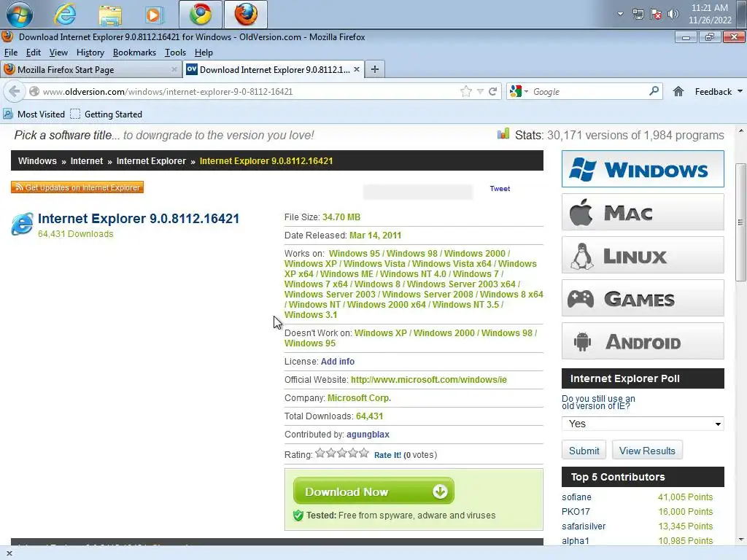Open contributor agungblax profile link

[x=368, y=435]
